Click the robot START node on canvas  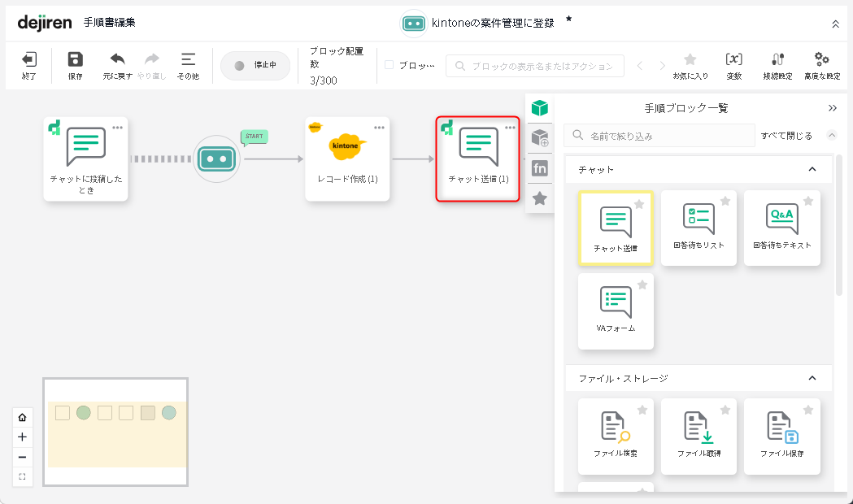point(216,159)
